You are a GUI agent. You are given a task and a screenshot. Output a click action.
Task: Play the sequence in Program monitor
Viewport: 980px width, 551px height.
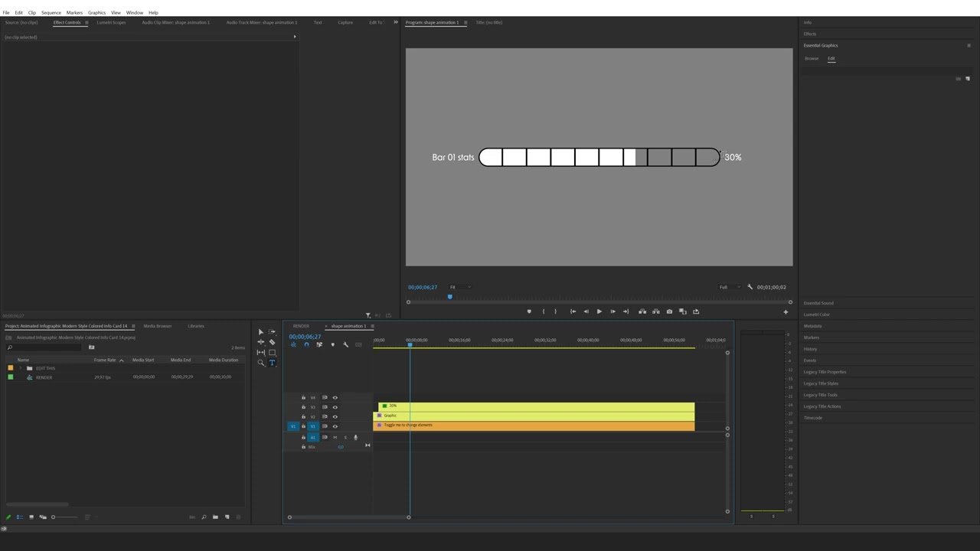tap(599, 311)
